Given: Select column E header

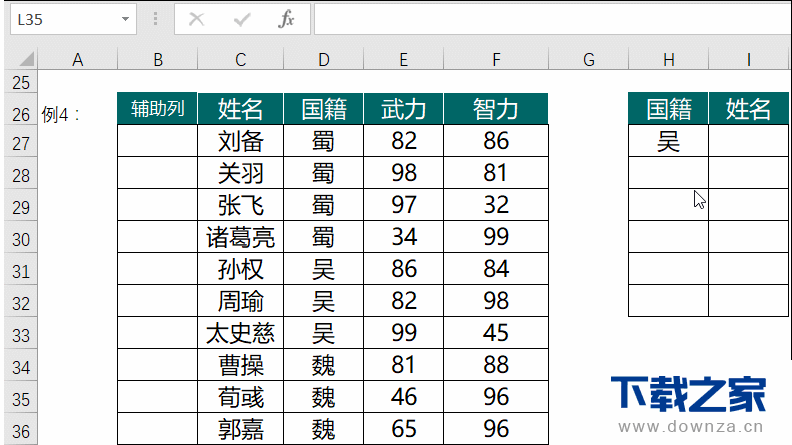Looking at the screenshot, I should 404,60.
